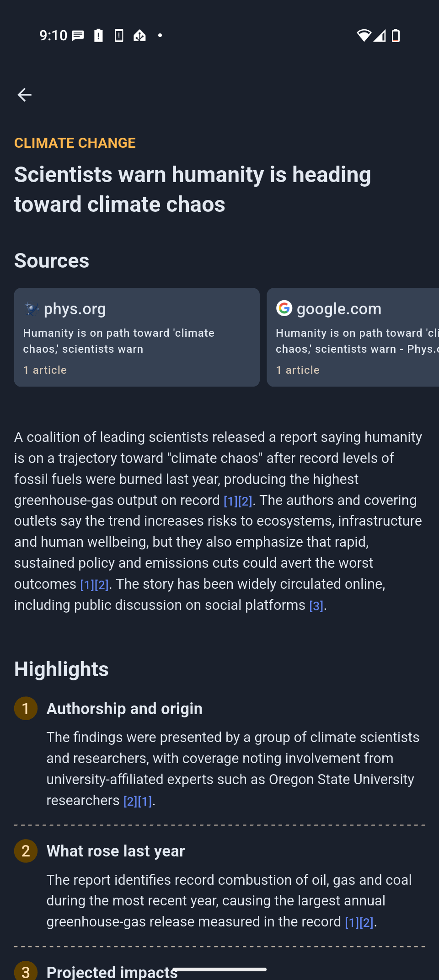Tap the numbered badge 3 for Projected impacts
The height and width of the screenshot is (980, 439).
click(26, 971)
